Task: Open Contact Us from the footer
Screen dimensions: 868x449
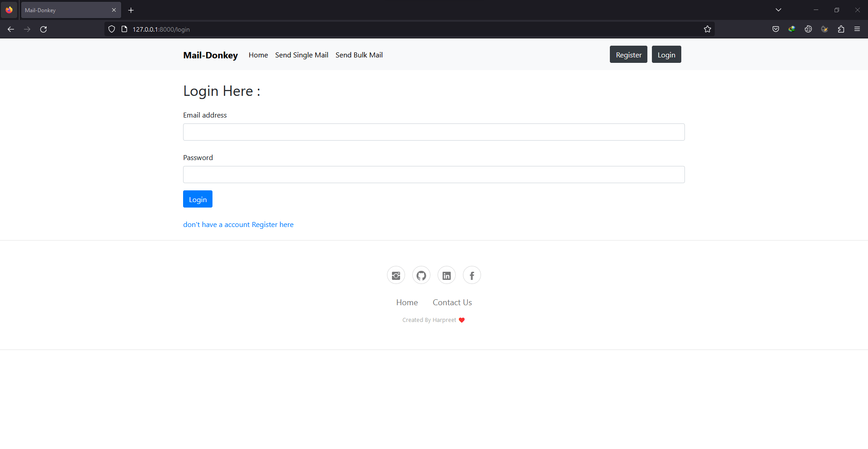Action: click(x=452, y=302)
